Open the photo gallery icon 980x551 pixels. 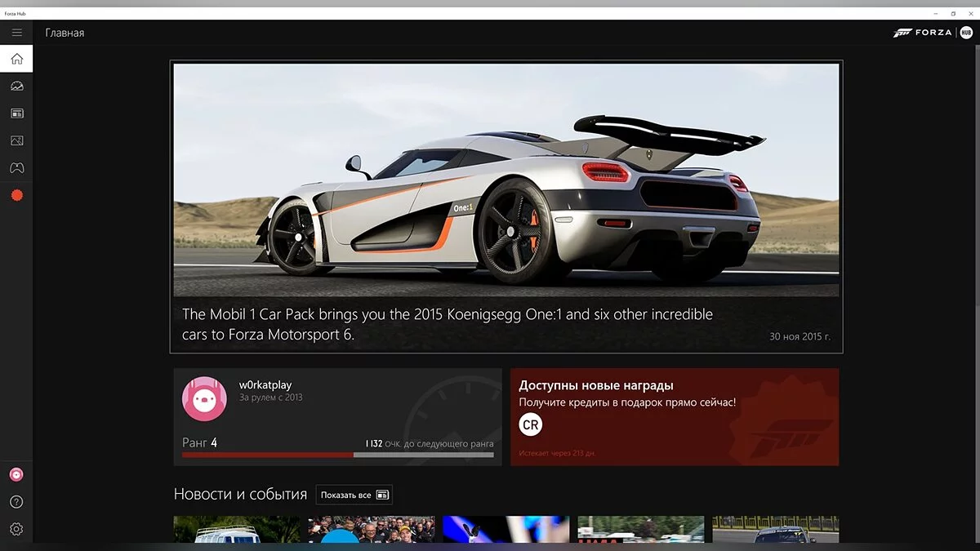click(x=16, y=140)
